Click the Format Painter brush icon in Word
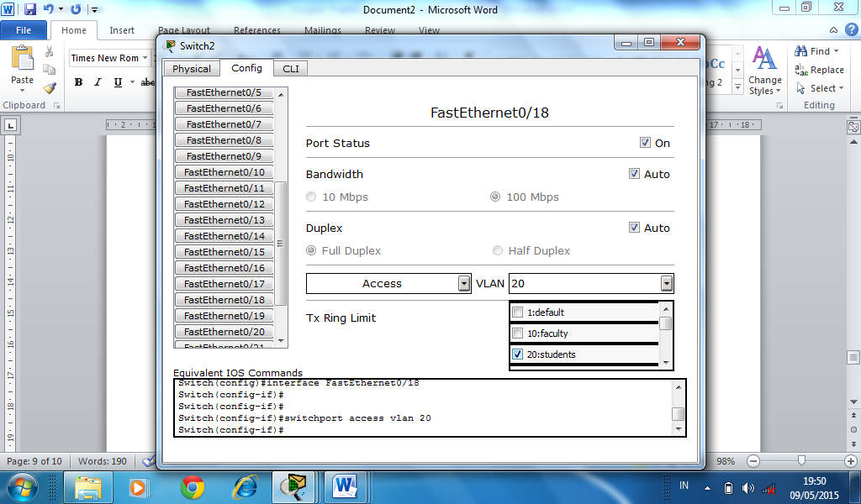The height and width of the screenshot is (504, 861). click(50, 87)
